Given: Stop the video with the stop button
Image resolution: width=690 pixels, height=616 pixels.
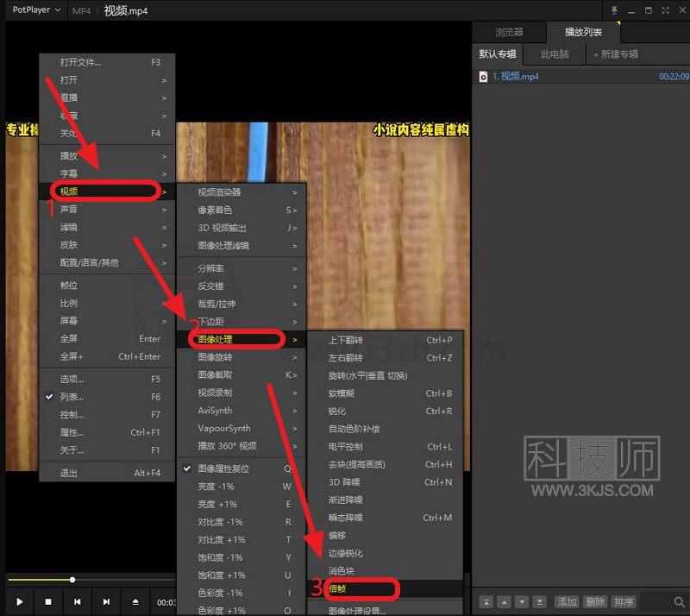Looking at the screenshot, I should 48,601.
